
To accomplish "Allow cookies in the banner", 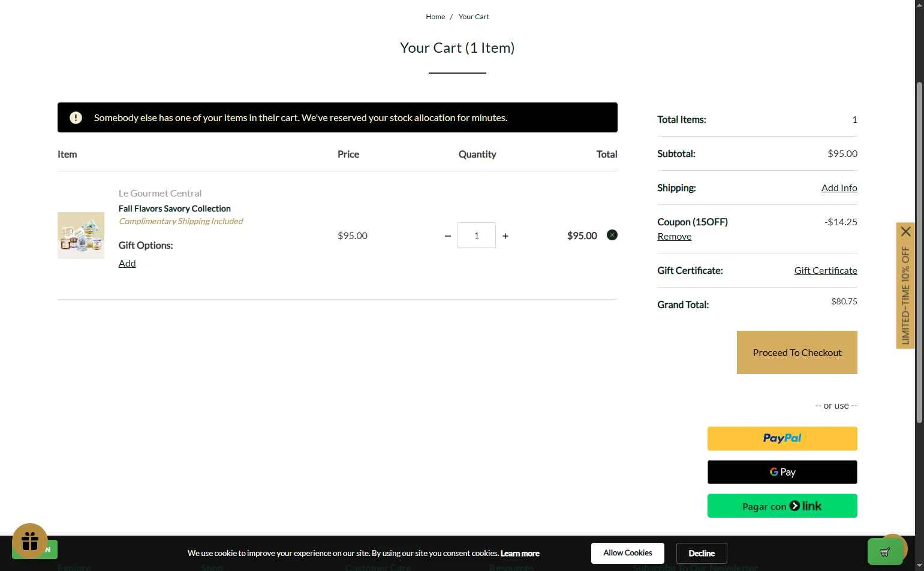I will coord(627,553).
